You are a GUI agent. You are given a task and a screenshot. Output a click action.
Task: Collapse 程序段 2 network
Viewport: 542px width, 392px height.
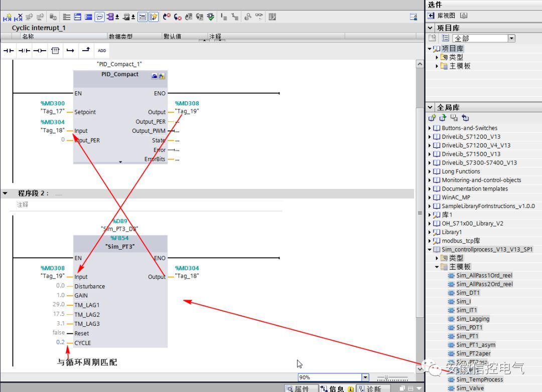pos(6,193)
